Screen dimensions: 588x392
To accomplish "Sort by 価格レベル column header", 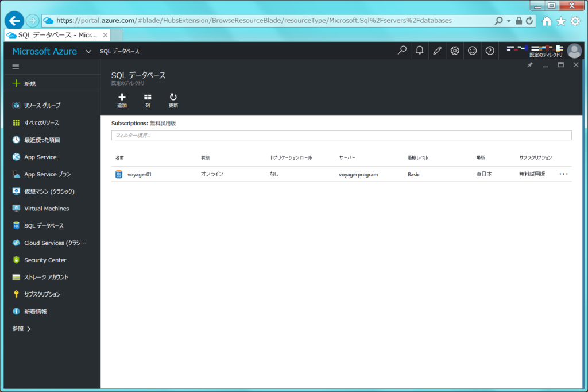I will (418, 157).
